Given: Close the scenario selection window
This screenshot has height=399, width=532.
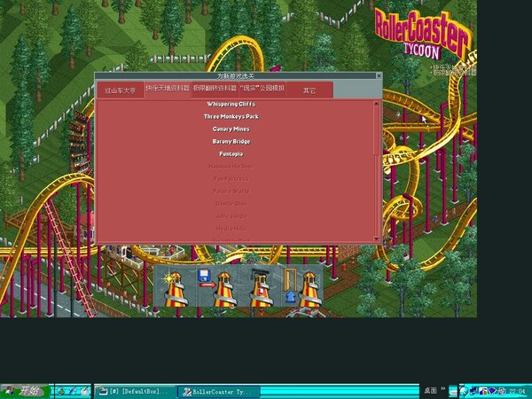Looking at the screenshot, I should point(379,75).
